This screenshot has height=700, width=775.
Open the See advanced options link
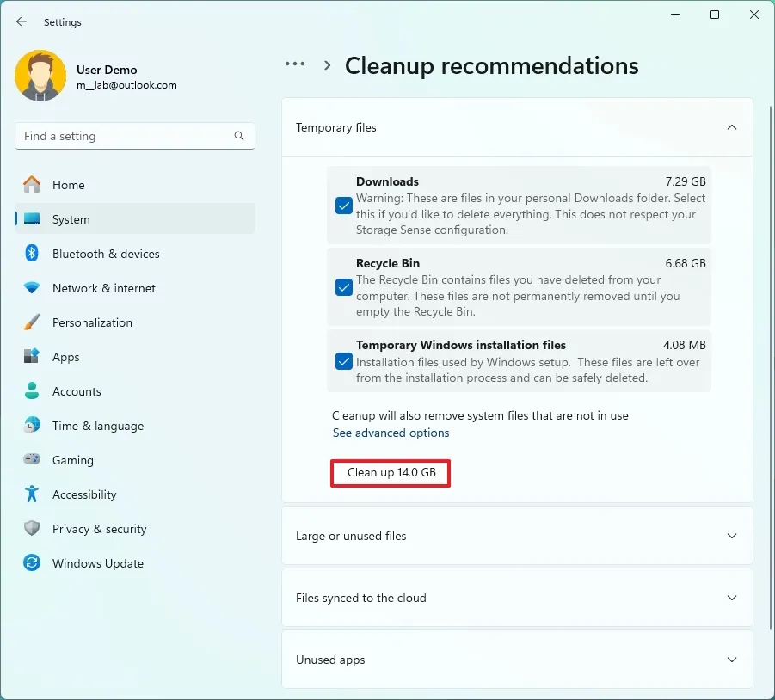click(391, 433)
